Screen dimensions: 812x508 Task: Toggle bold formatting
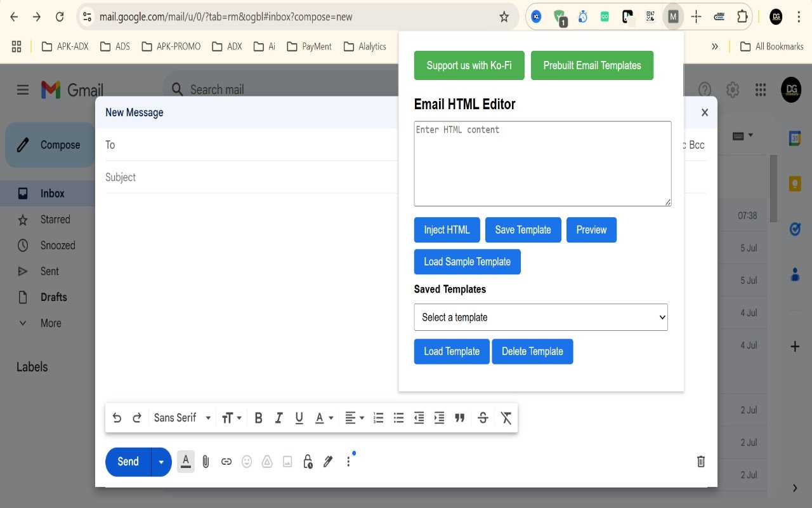[x=258, y=418]
